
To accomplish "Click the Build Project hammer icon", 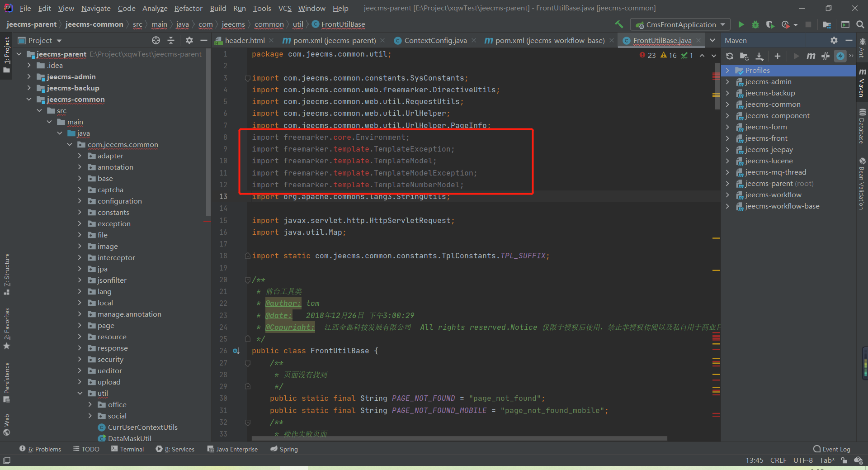I will click(619, 24).
